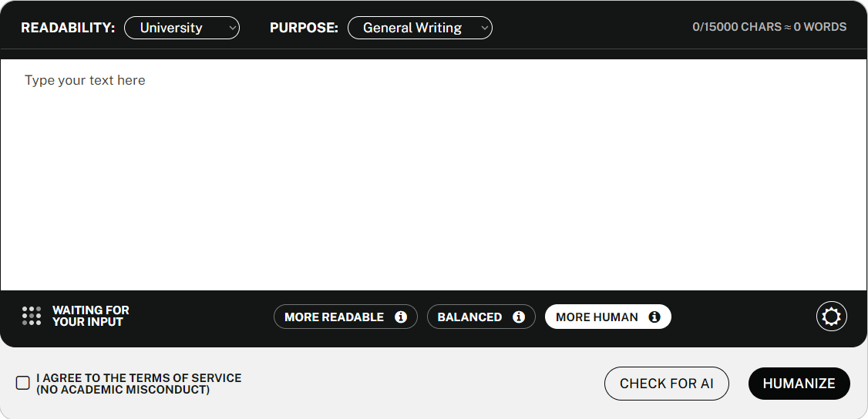Click the dotted grid status icon
Image resolution: width=868 pixels, height=419 pixels.
pos(32,316)
